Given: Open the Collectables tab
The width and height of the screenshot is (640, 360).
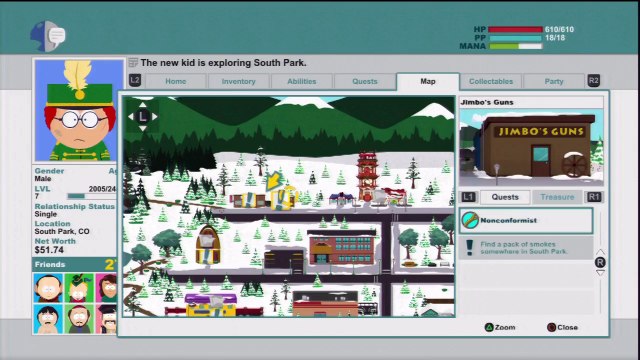Looking at the screenshot, I should click(x=491, y=81).
